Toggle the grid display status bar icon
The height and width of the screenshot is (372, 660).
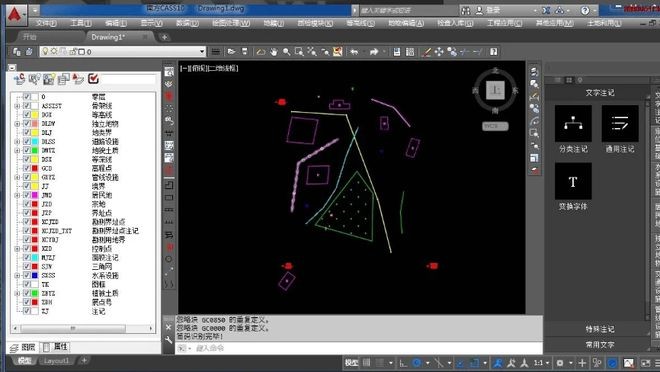(367, 362)
